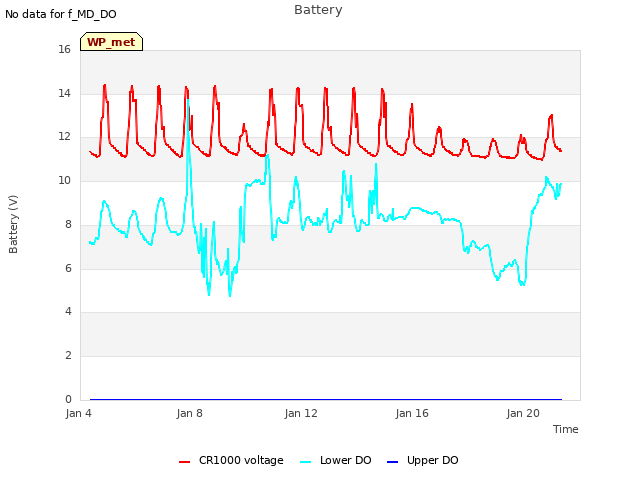The width and height of the screenshot is (640, 480).
Task: Click the 12 y-axis tick label
Action: [x=64, y=137]
